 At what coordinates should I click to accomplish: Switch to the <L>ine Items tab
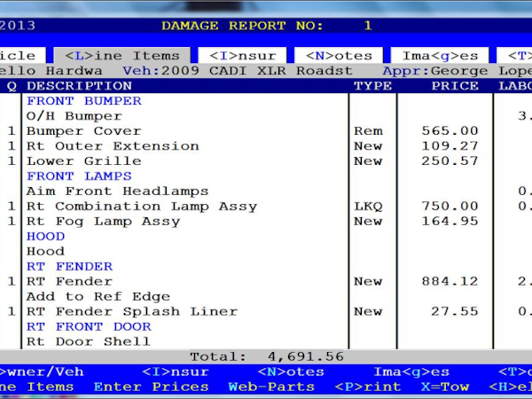122,55
